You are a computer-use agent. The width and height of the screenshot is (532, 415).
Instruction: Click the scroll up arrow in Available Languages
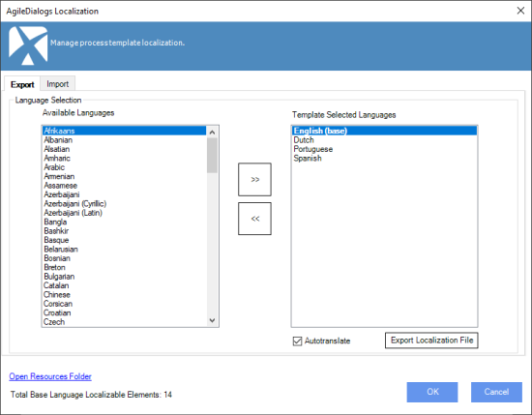pyautogui.click(x=213, y=133)
